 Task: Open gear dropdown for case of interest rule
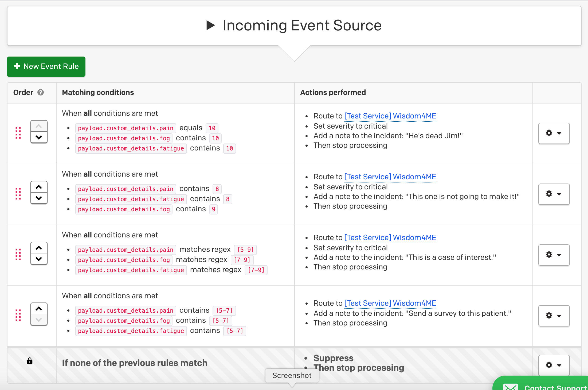coord(554,255)
